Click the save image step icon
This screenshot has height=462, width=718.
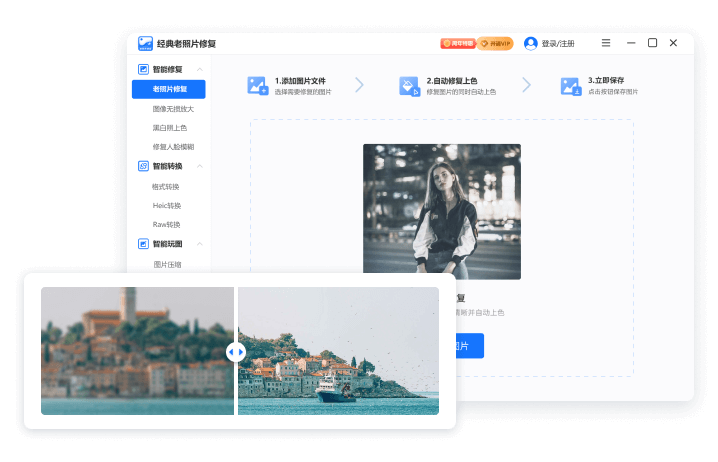tap(571, 86)
